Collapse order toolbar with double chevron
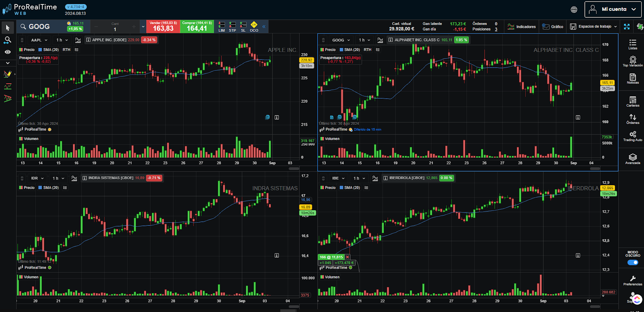This screenshot has height=312, width=644. coord(264,27)
